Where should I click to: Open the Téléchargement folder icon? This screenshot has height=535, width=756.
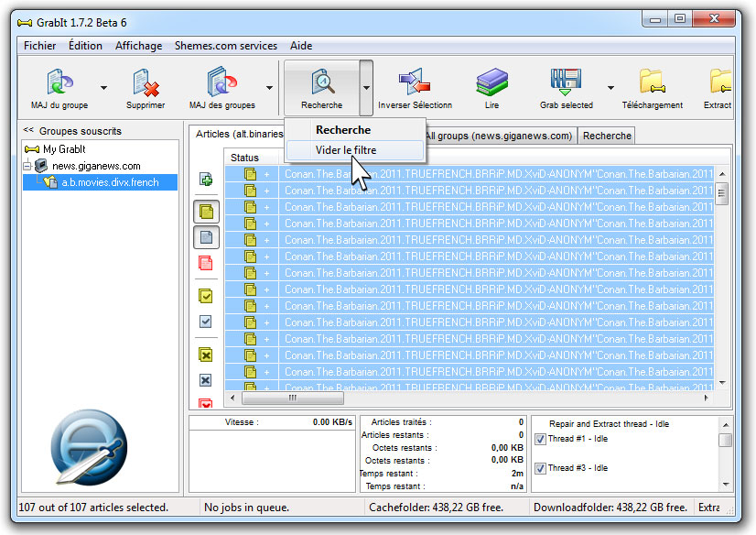pos(653,81)
